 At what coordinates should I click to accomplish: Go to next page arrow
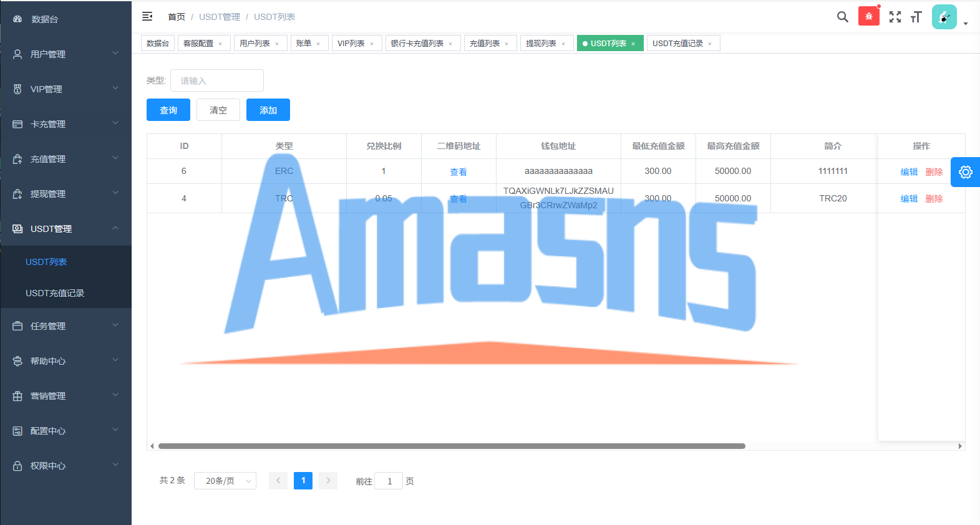[328, 481]
